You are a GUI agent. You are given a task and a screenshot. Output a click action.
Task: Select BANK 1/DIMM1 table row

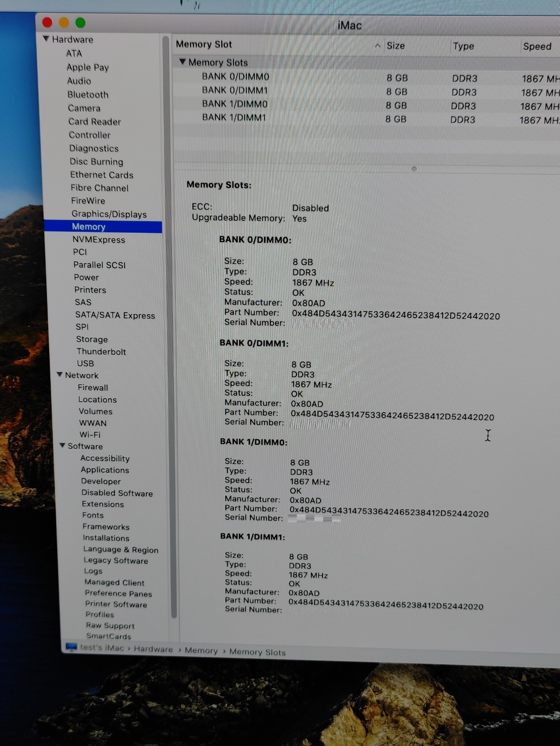coord(366,119)
